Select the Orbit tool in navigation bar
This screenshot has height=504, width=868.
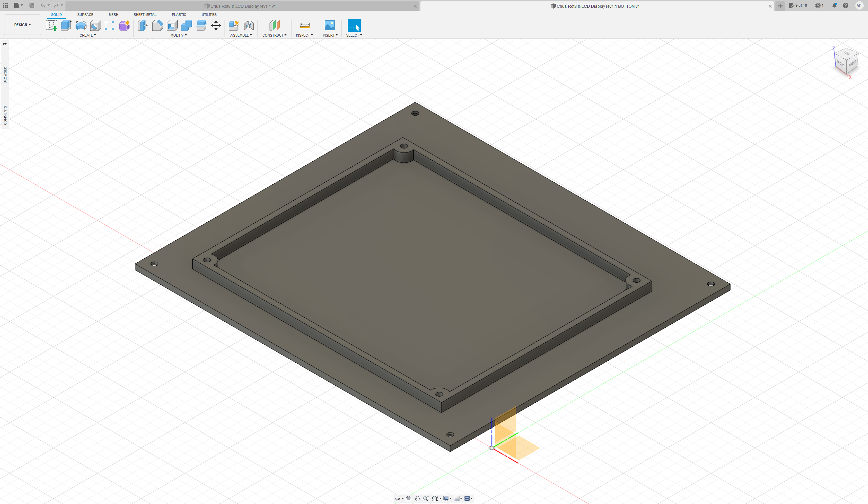(398, 498)
